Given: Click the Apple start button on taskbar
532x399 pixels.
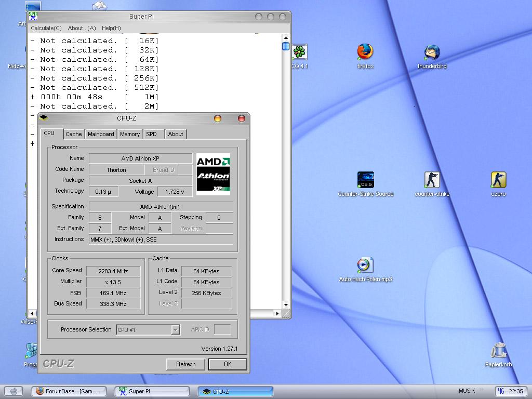Looking at the screenshot, I should point(14,392).
